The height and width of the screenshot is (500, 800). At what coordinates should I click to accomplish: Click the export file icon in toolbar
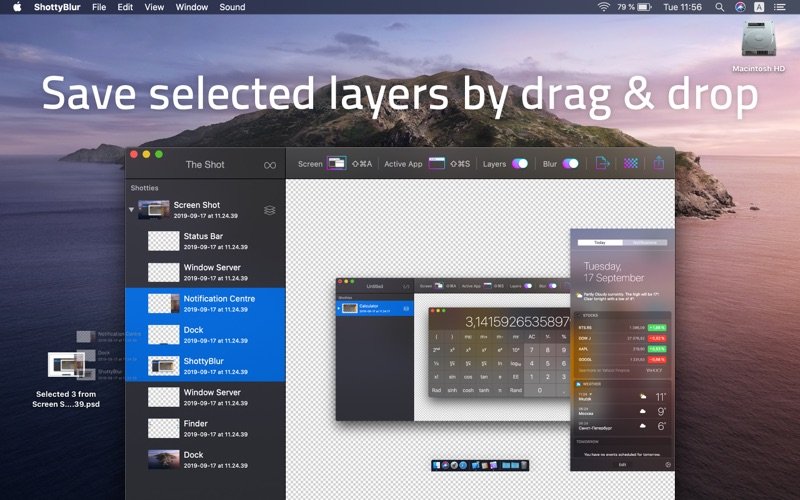point(602,163)
